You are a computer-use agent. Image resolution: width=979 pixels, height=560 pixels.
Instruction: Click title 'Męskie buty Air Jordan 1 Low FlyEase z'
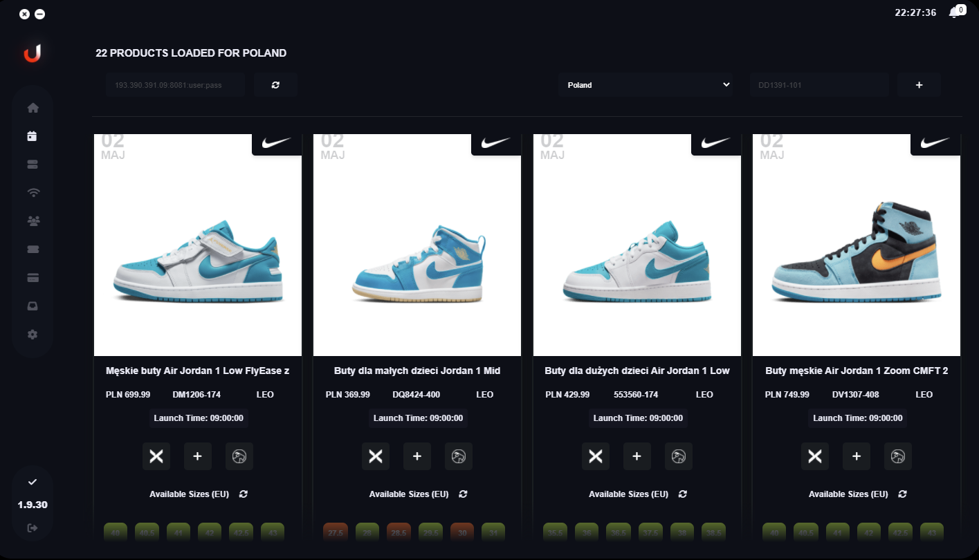click(198, 371)
